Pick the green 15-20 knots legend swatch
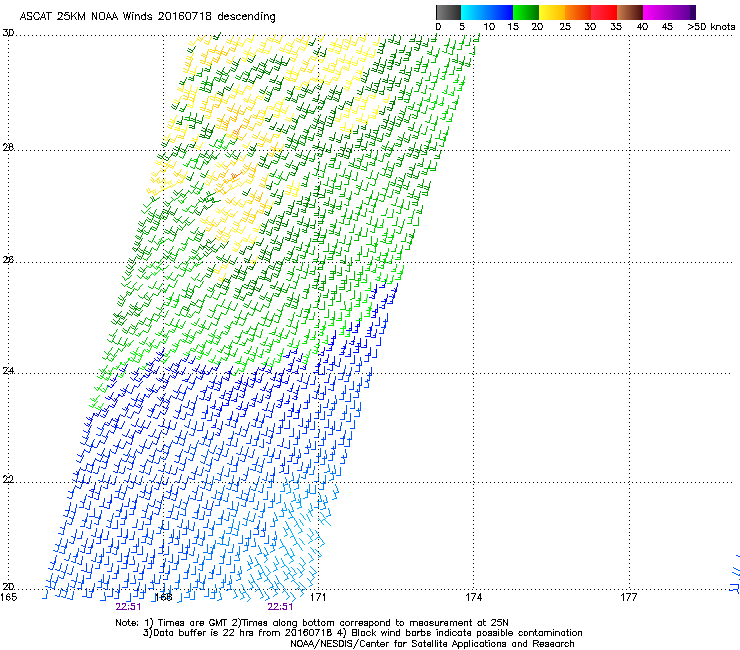This screenshot has width=740, height=650. 526,12
